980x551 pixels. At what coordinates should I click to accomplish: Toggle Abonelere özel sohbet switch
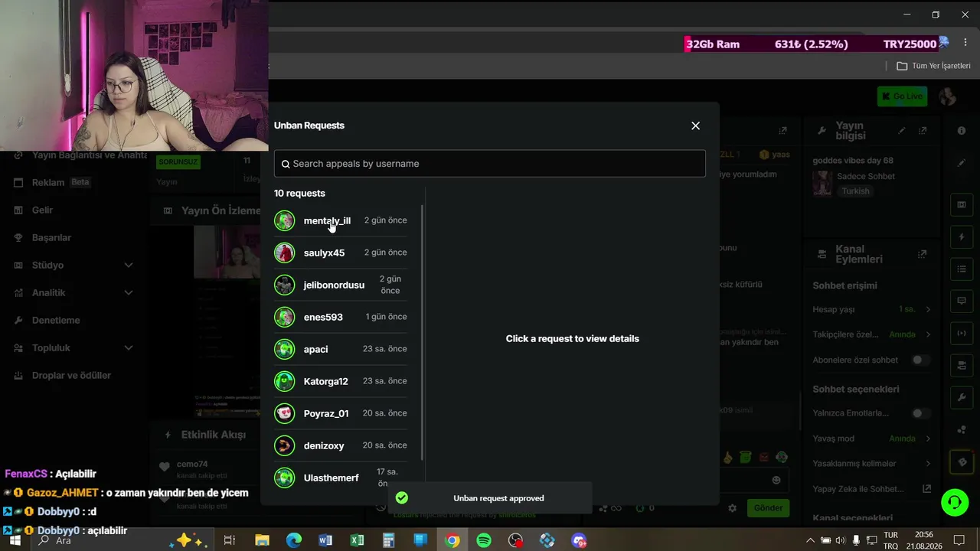click(x=921, y=360)
